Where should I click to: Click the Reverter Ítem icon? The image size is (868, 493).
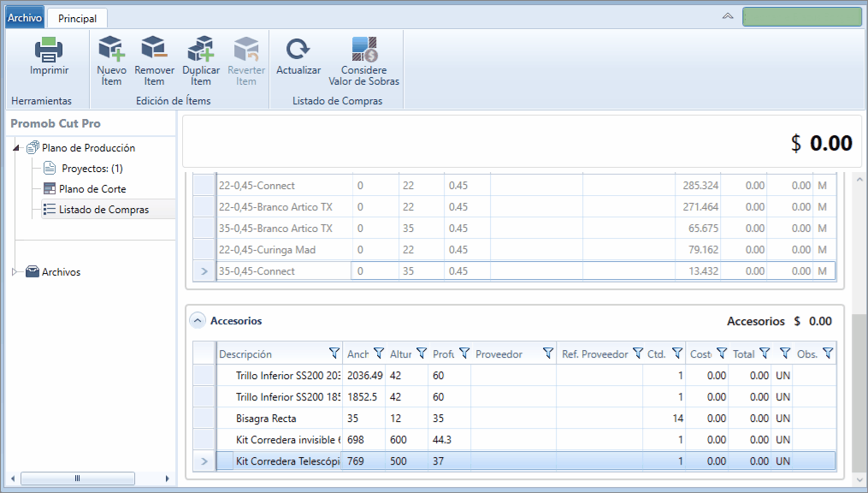[x=245, y=49]
